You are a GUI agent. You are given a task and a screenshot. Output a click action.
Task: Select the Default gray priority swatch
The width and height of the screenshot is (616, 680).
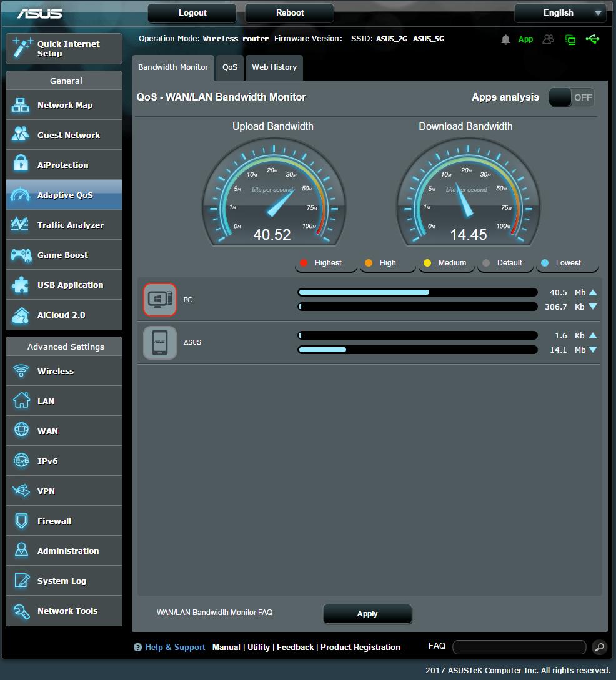click(x=486, y=263)
